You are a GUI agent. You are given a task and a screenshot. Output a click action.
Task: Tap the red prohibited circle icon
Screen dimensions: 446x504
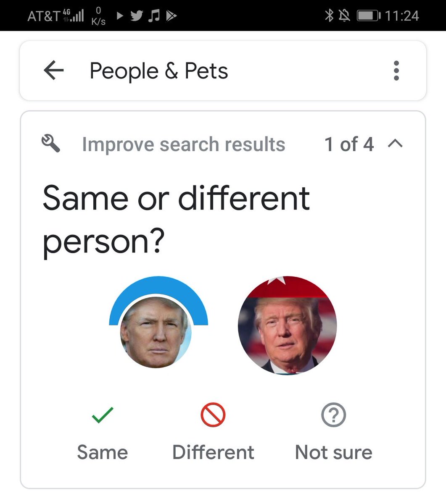(x=213, y=415)
